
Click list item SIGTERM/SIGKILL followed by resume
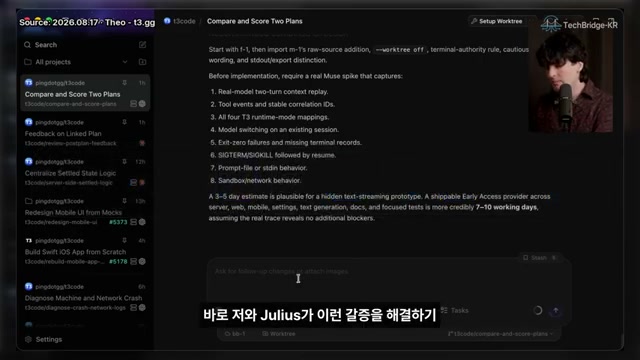[277, 155]
